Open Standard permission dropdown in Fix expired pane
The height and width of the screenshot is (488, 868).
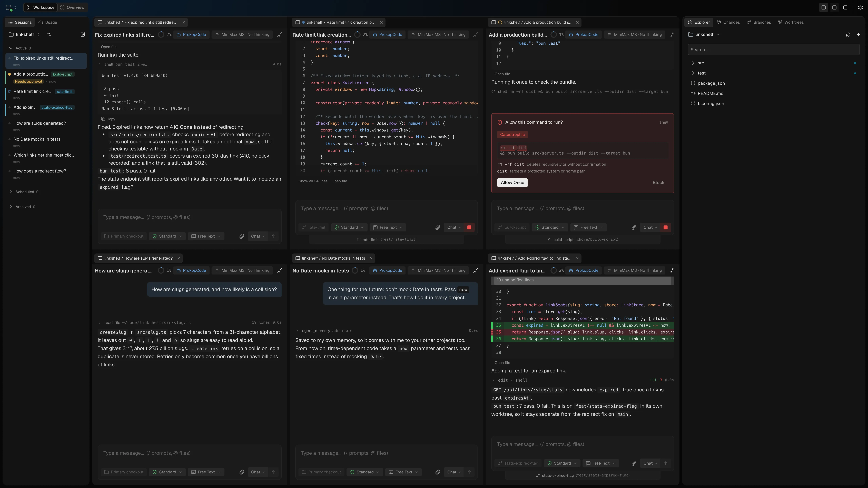(167, 236)
